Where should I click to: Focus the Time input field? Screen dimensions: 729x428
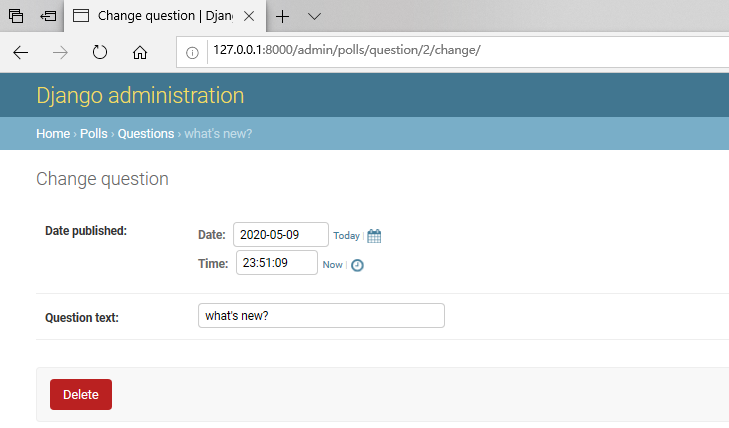click(277, 263)
